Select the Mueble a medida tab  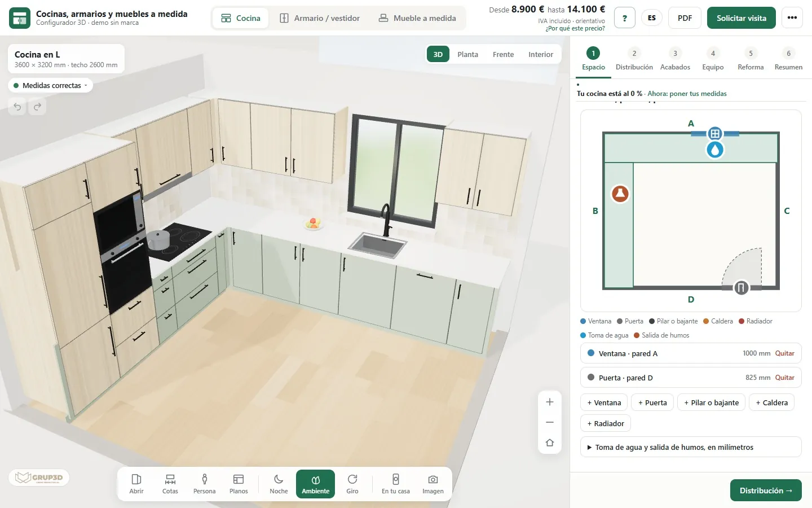[x=417, y=18]
